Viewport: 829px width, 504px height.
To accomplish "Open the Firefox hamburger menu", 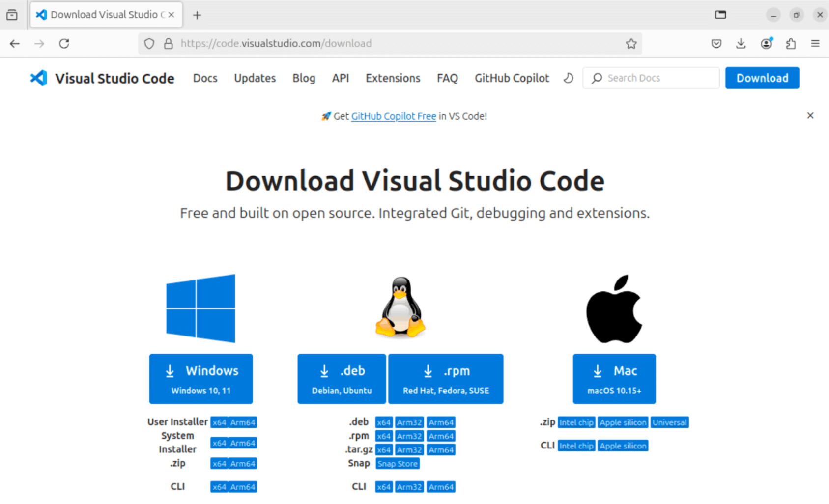I will [815, 43].
